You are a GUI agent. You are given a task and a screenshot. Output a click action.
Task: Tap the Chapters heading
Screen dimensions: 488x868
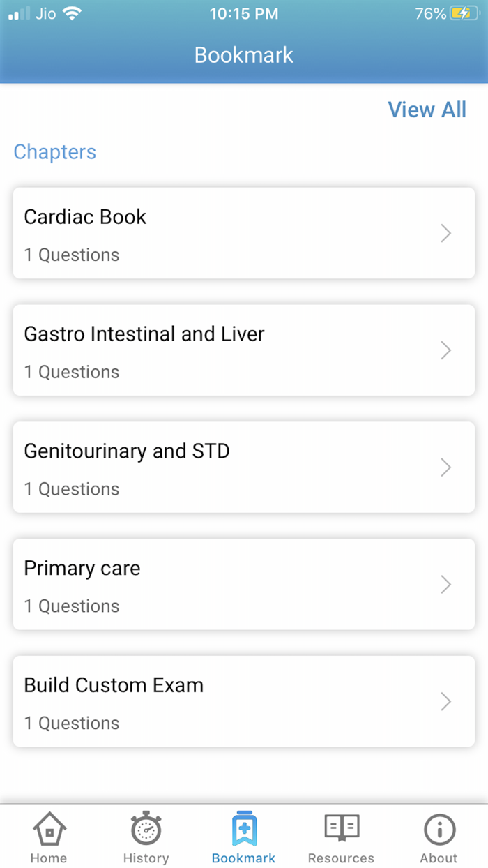[x=54, y=152]
